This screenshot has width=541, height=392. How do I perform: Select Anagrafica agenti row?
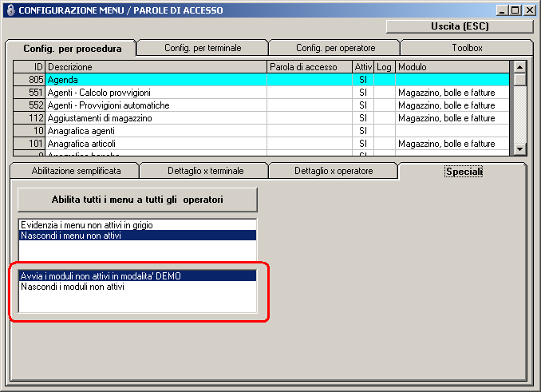261,131
